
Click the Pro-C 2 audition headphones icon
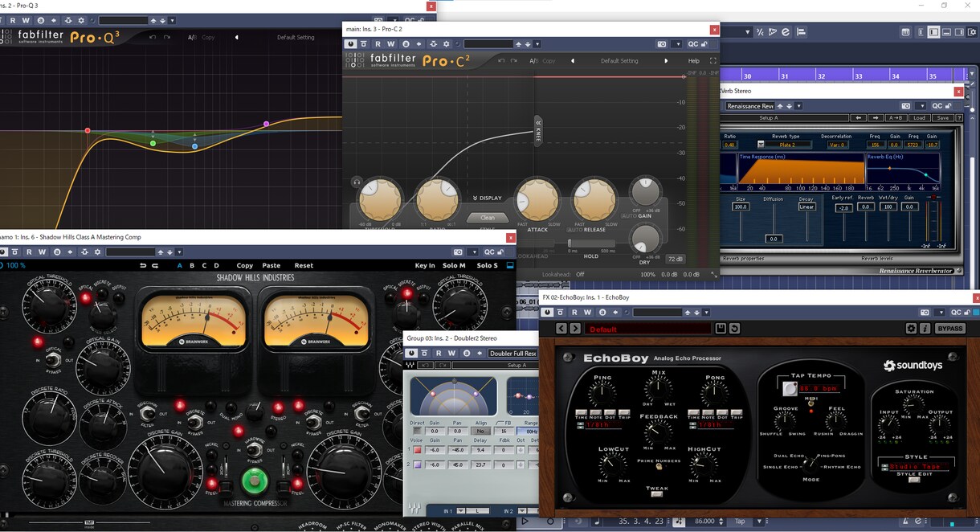(356, 182)
